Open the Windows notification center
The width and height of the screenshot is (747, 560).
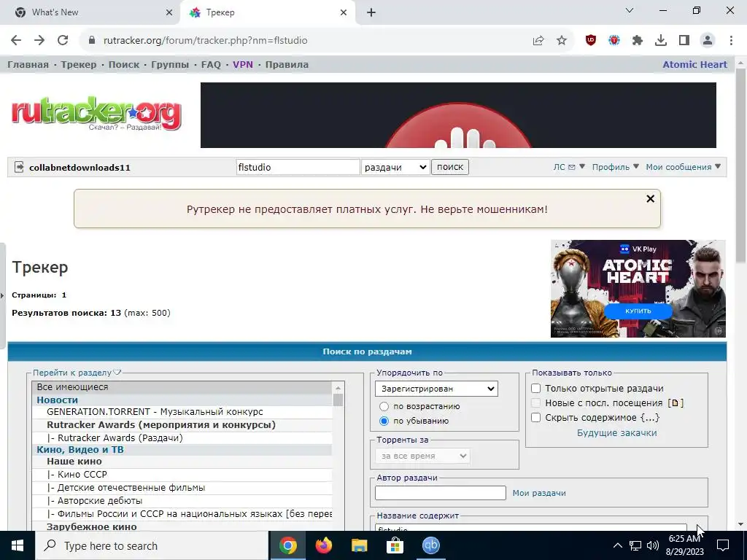[723, 545]
